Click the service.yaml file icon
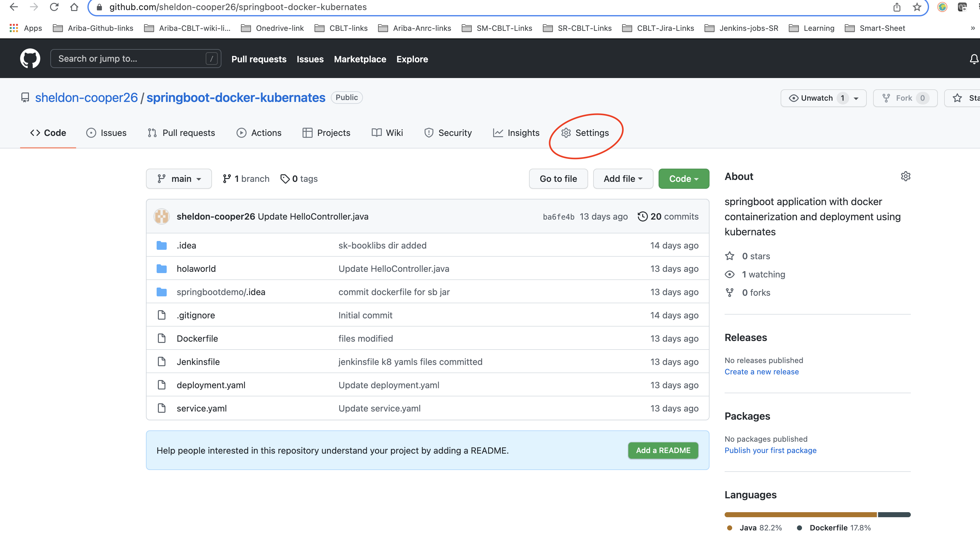 162,408
